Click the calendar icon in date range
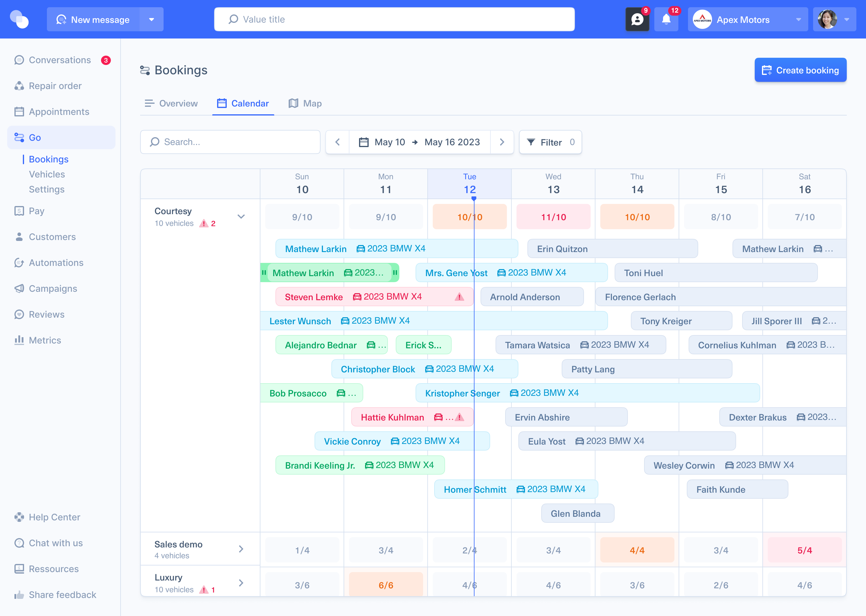Viewport: 866px width, 616px height. coord(364,142)
